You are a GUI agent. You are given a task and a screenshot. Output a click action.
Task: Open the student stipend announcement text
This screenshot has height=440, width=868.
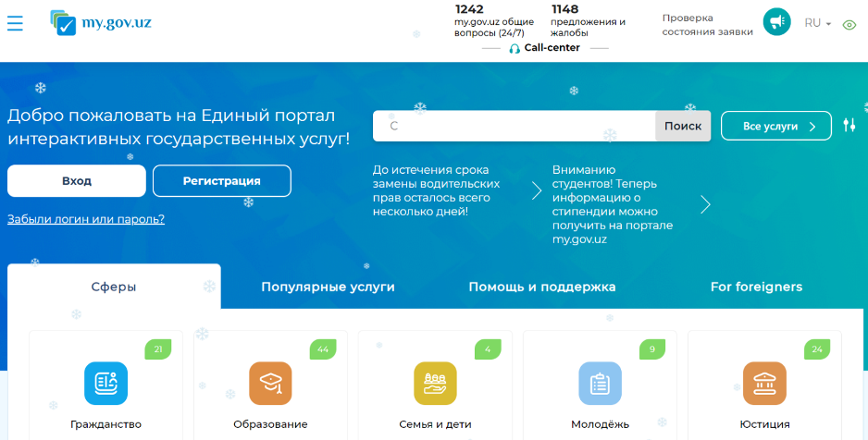[x=613, y=204]
